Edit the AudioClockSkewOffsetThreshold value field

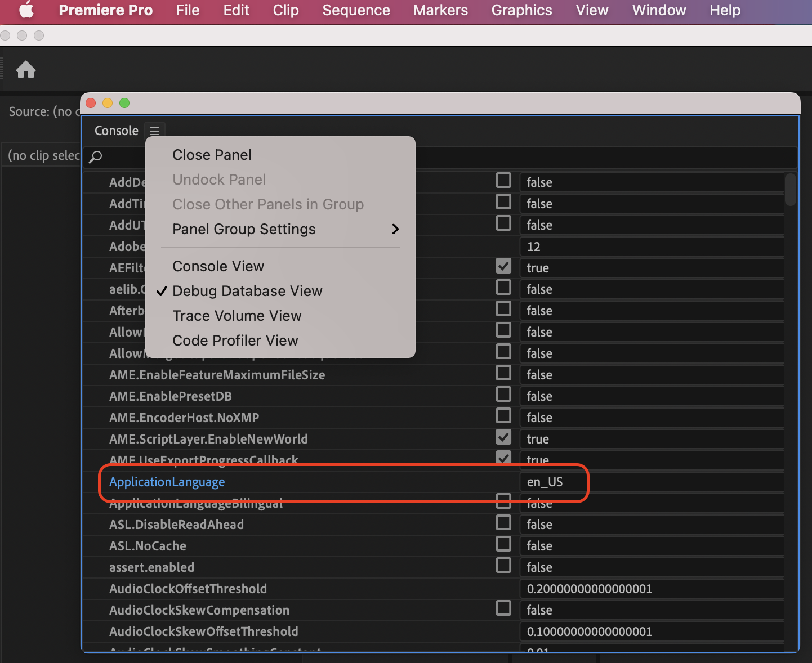(652, 631)
